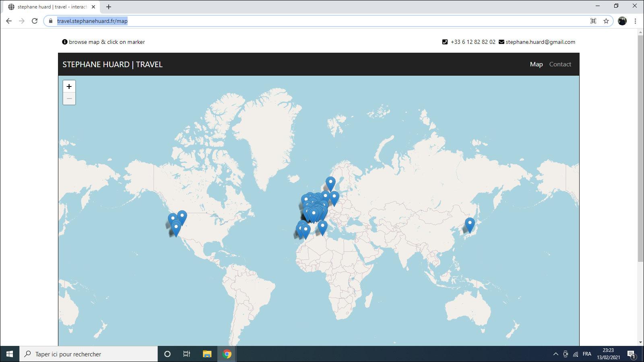Click the marker over the western Mediterranean
Screen dimensions: 644x362
click(322, 227)
